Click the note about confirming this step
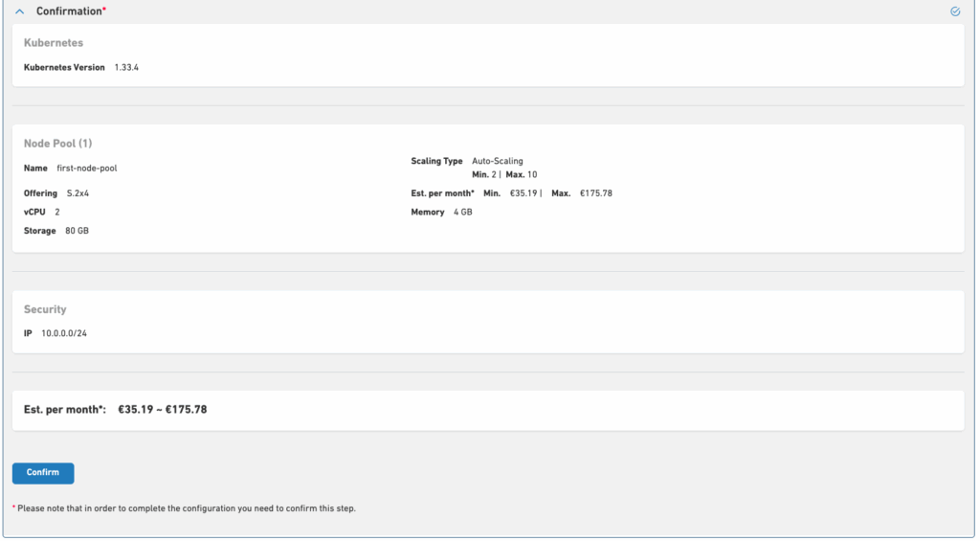 coord(186,508)
